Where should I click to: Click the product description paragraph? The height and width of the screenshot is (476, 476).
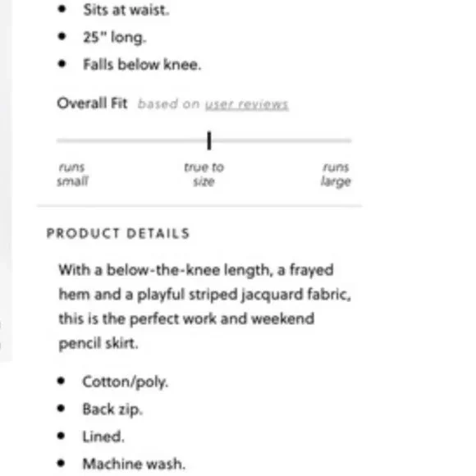coord(205,307)
